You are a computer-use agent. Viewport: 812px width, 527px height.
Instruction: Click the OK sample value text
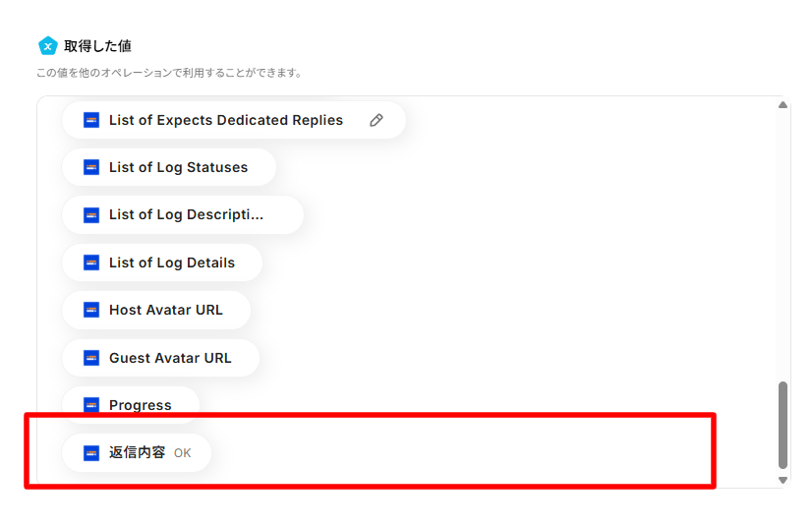click(182, 453)
